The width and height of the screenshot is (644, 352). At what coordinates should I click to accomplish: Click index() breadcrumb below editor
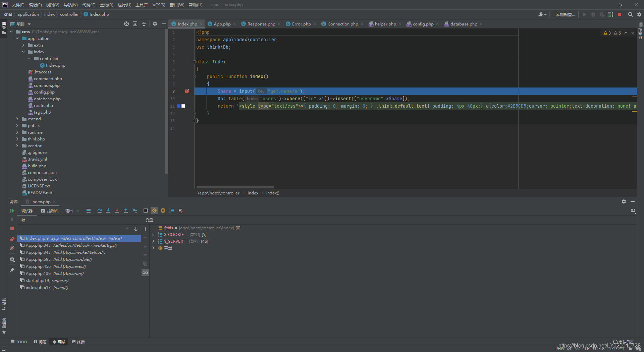[273, 193]
